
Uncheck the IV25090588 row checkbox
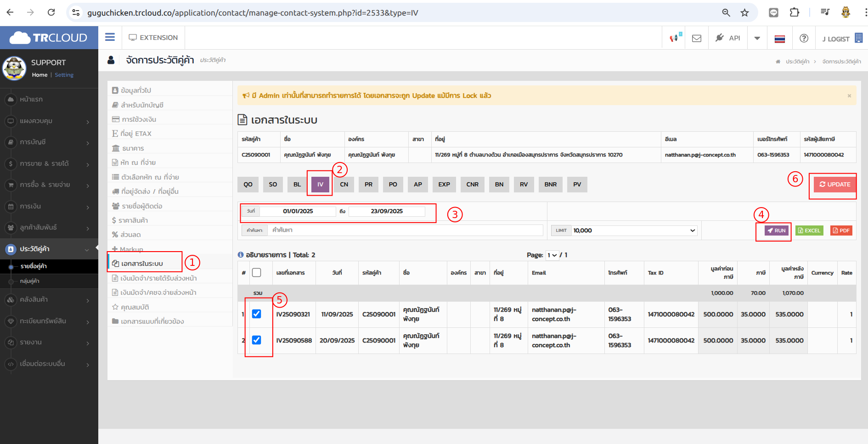pyautogui.click(x=257, y=340)
